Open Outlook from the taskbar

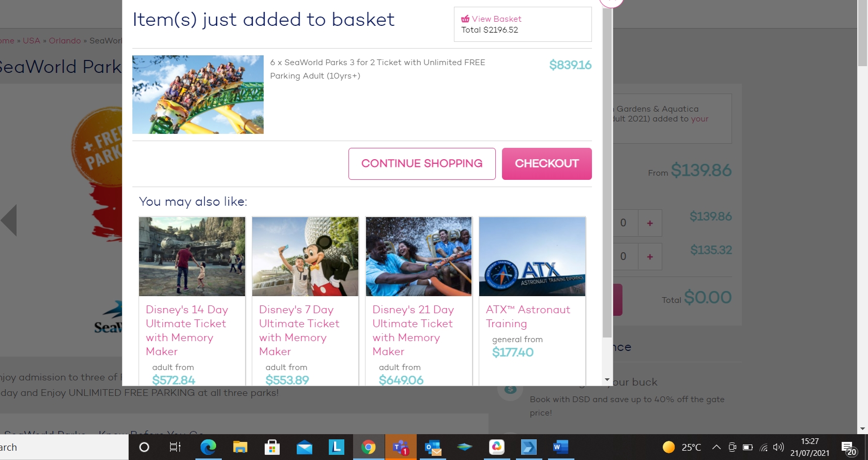(x=433, y=447)
